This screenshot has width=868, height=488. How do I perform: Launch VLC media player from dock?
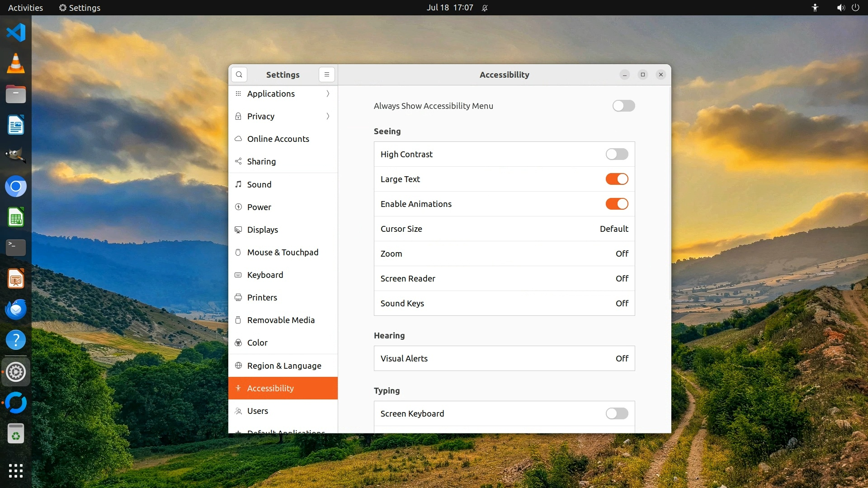[x=16, y=63]
